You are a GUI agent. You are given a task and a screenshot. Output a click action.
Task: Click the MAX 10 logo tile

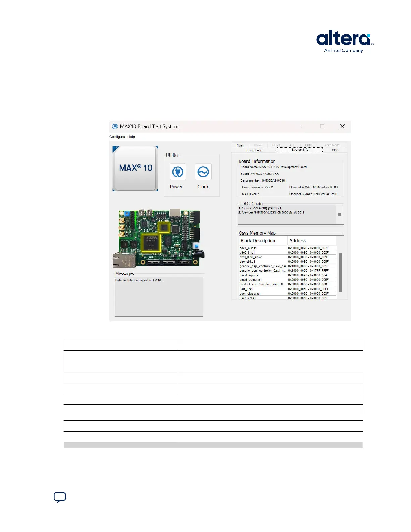pos(135,169)
